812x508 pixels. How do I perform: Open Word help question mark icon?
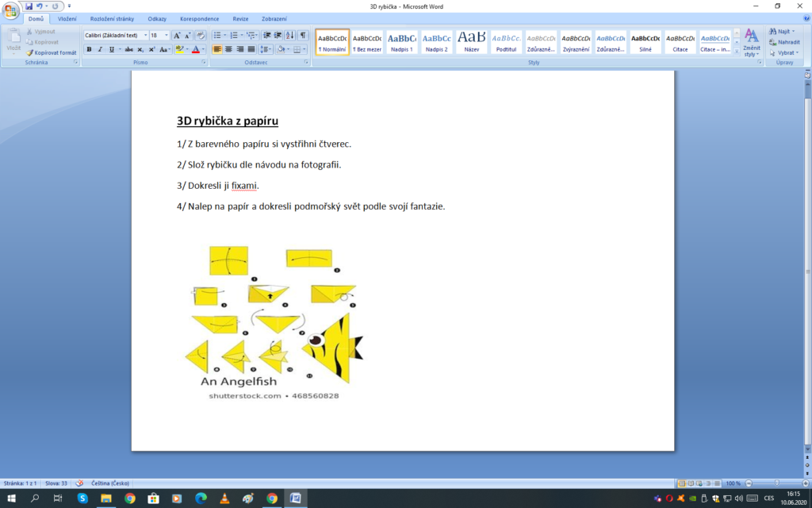(x=806, y=19)
